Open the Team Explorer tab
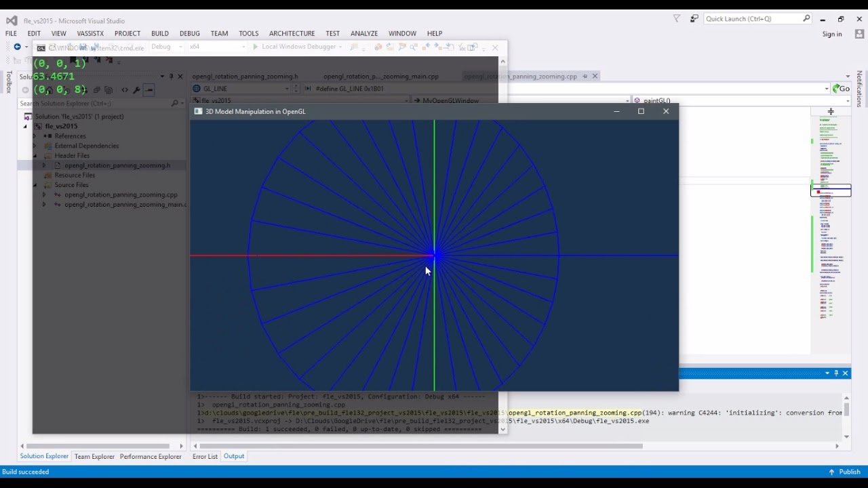This screenshot has height=488, width=868. pos(94,456)
